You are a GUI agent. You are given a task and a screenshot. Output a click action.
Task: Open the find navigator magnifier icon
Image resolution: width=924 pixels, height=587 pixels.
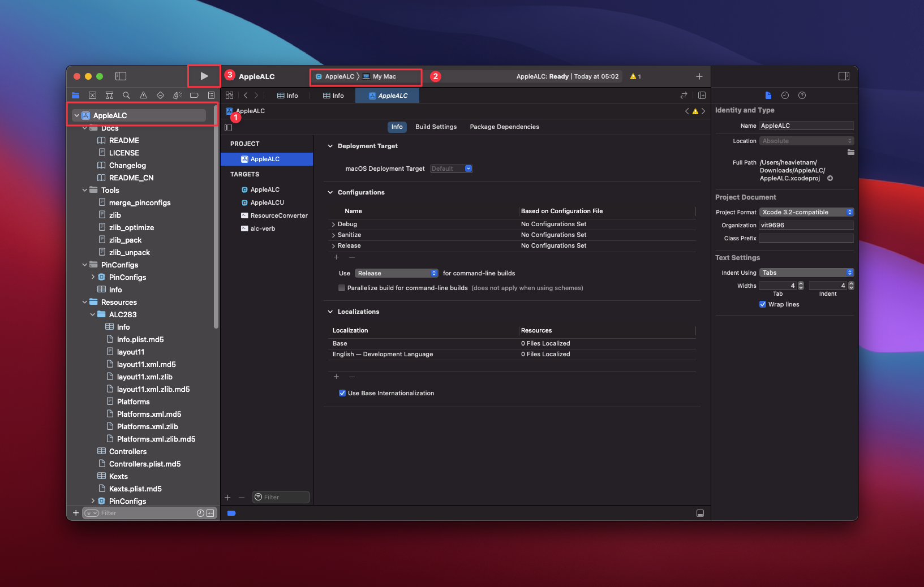126,95
